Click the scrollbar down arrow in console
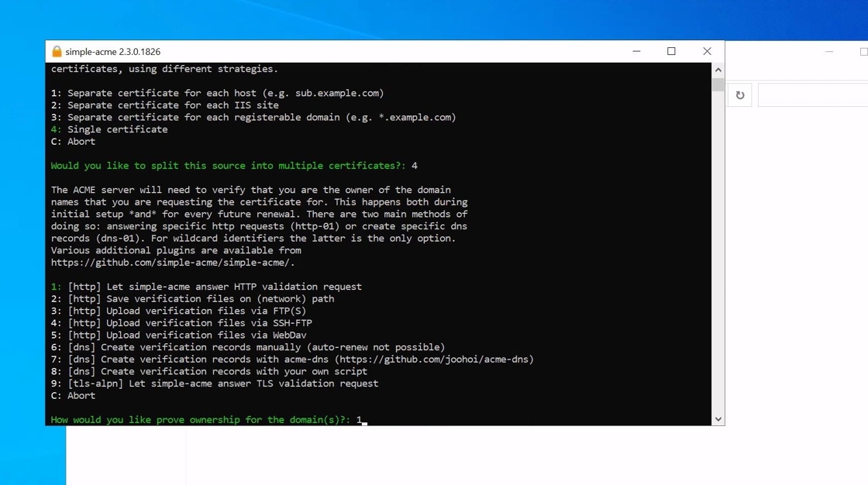 [718, 419]
